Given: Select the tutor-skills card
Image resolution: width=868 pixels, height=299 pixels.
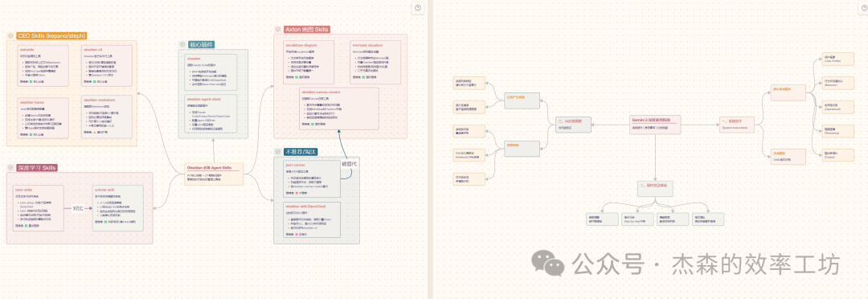Looking at the screenshot, I should [38, 208].
